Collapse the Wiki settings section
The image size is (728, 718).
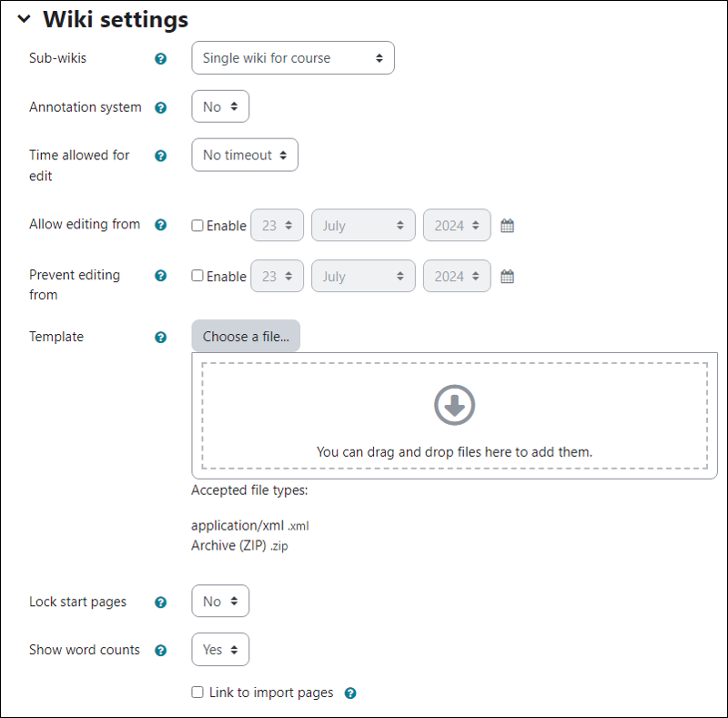click(x=22, y=18)
